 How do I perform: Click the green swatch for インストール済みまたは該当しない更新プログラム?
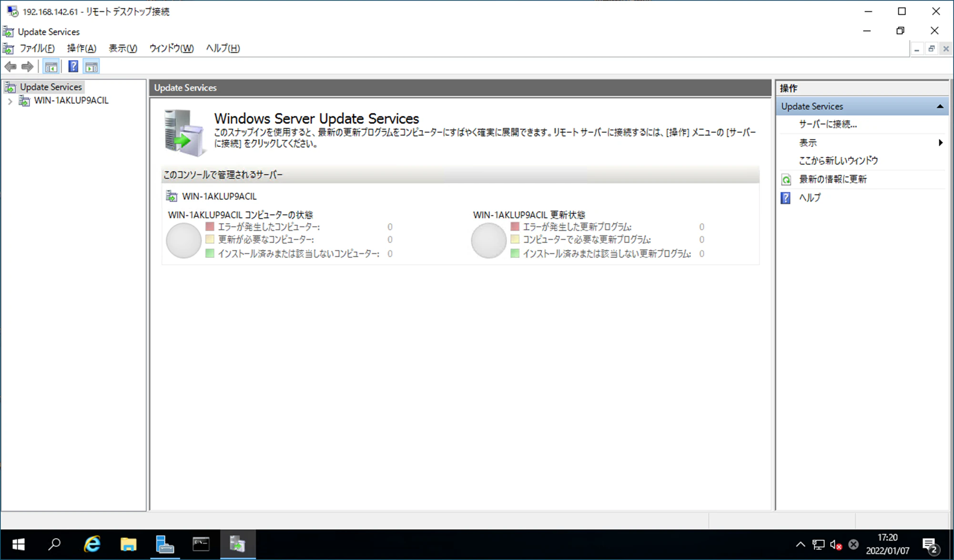click(x=515, y=253)
